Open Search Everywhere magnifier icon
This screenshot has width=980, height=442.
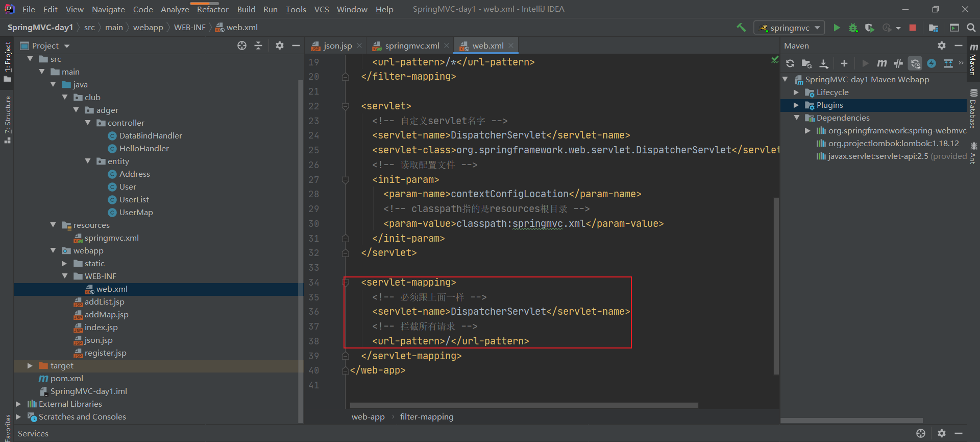click(x=971, y=28)
